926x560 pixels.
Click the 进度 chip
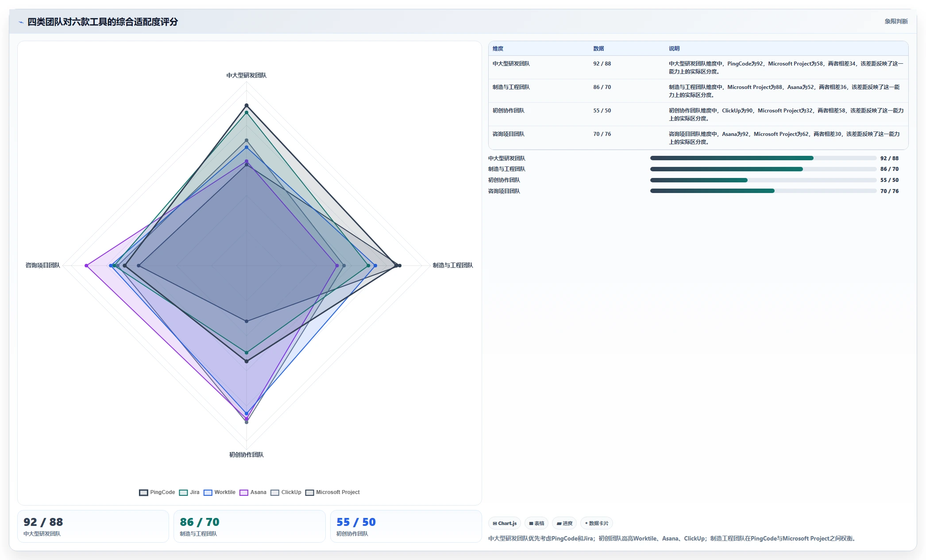[x=564, y=523]
